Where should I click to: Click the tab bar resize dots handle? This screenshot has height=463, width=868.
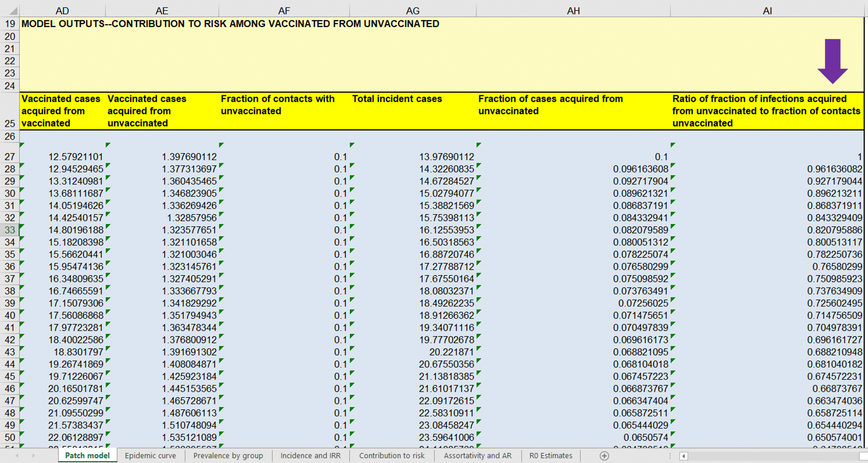[670, 456]
